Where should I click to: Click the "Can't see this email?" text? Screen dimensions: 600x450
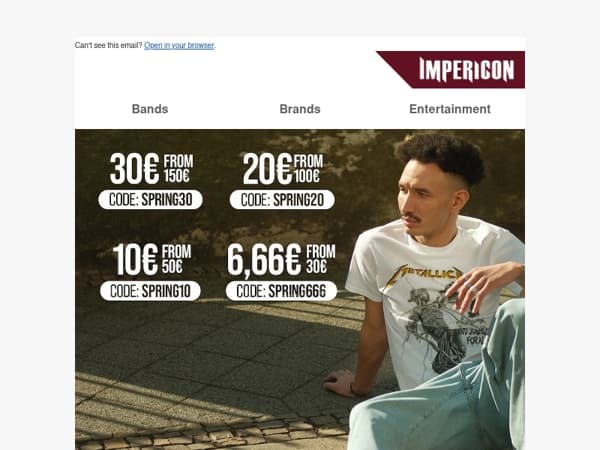pyautogui.click(x=109, y=45)
